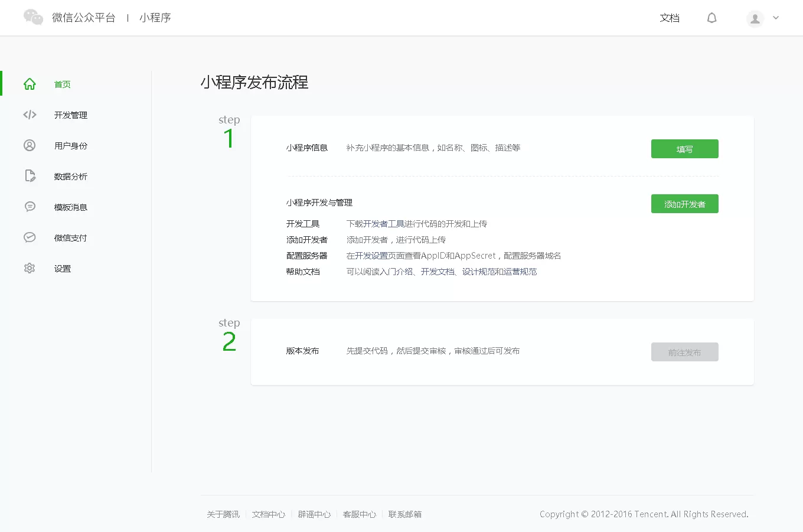Select 模板消息 in the sidebar
Viewport: 803px width, 532px height.
click(x=71, y=207)
